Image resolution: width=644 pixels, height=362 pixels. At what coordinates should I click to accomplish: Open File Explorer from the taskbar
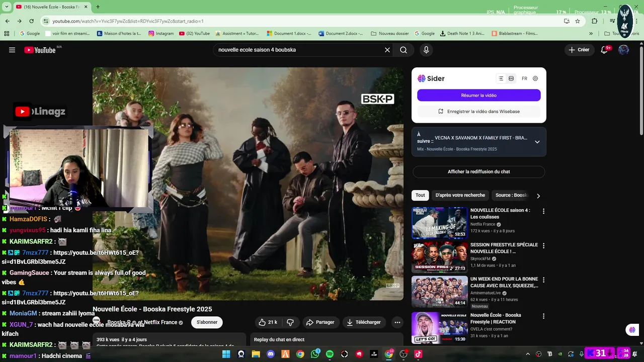click(256, 354)
